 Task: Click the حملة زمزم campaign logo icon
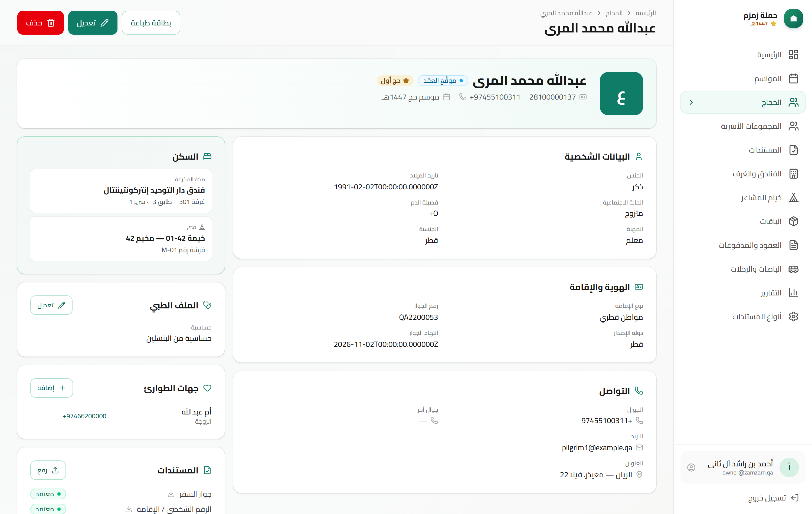coord(793,19)
